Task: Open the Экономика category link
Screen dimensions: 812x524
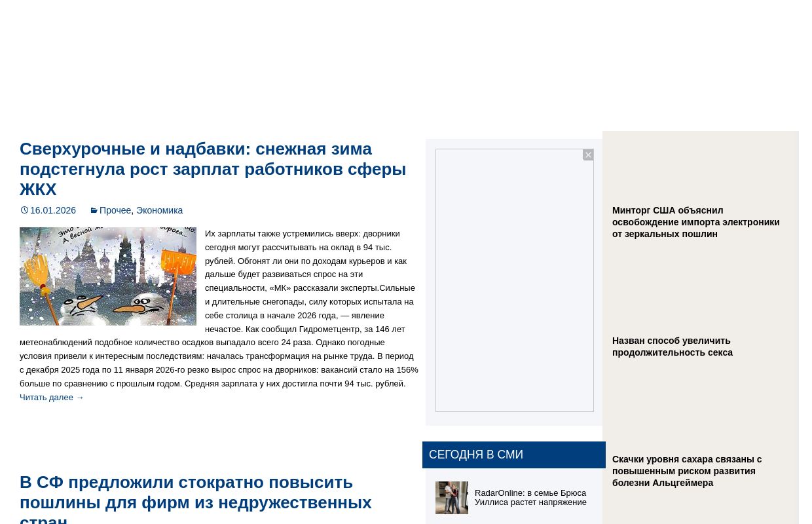Action: coord(159,210)
